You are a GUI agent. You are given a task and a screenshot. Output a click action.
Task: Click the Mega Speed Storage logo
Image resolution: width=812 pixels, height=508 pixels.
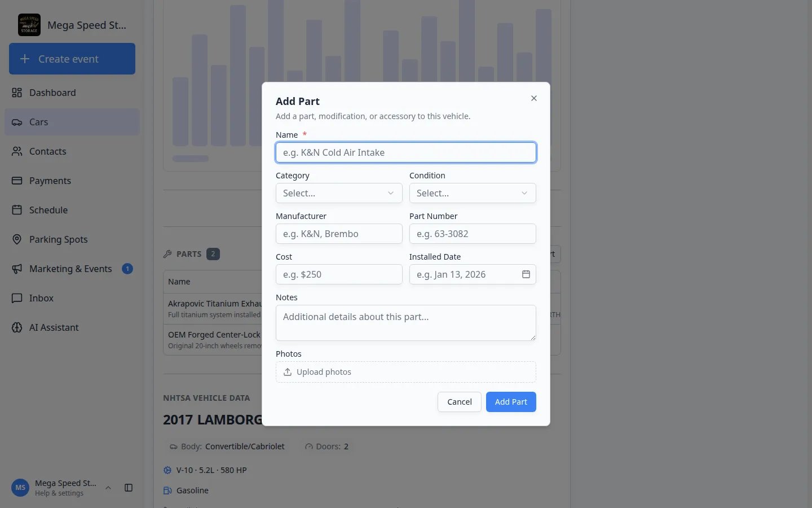coord(29,25)
